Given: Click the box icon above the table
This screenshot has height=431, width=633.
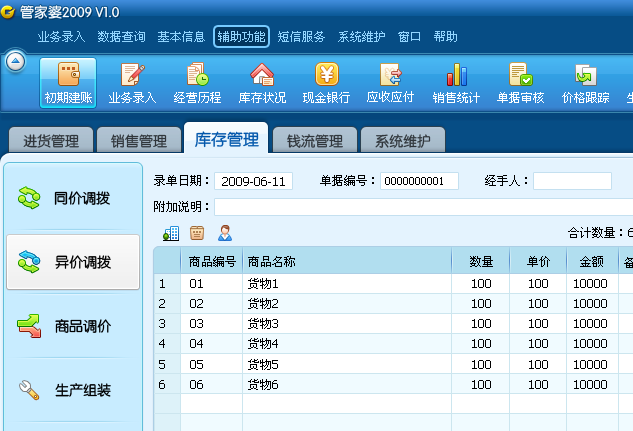Looking at the screenshot, I should [x=197, y=233].
